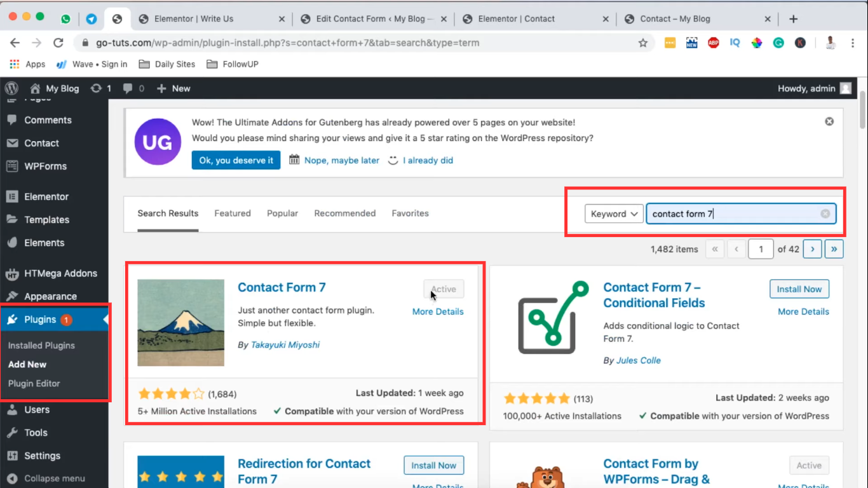The width and height of the screenshot is (868, 488).
Task: Switch to the 'Edit Contact Form' browser tab
Action: pos(375,19)
